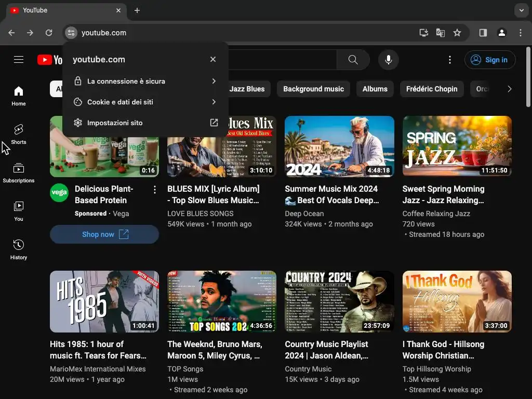
Task: Open options for Delicious Plant-Based Protein ad
Action: click(x=155, y=190)
